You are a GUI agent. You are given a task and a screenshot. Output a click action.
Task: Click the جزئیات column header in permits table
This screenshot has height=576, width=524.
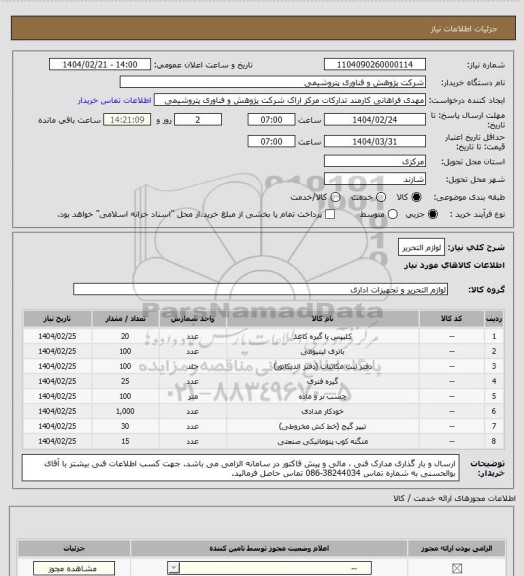click(x=74, y=548)
